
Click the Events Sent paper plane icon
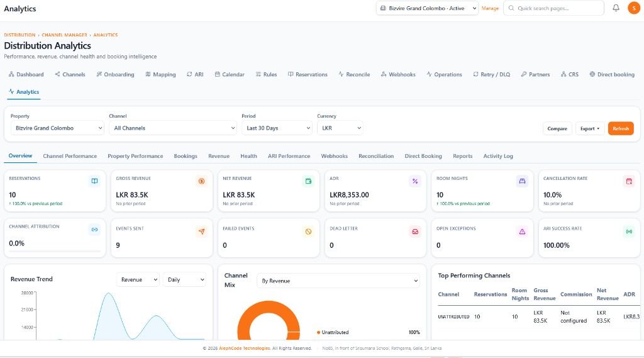(201, 232)
